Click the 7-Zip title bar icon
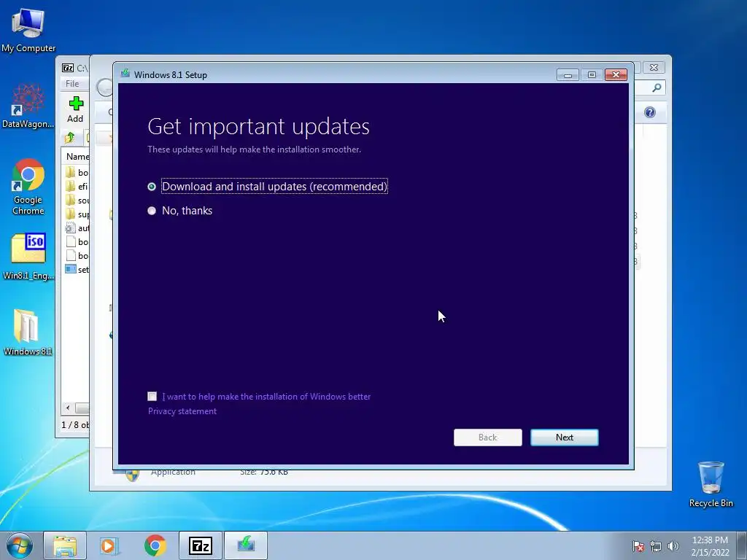This screenshot has height=560, width=747. coord(68,68)
